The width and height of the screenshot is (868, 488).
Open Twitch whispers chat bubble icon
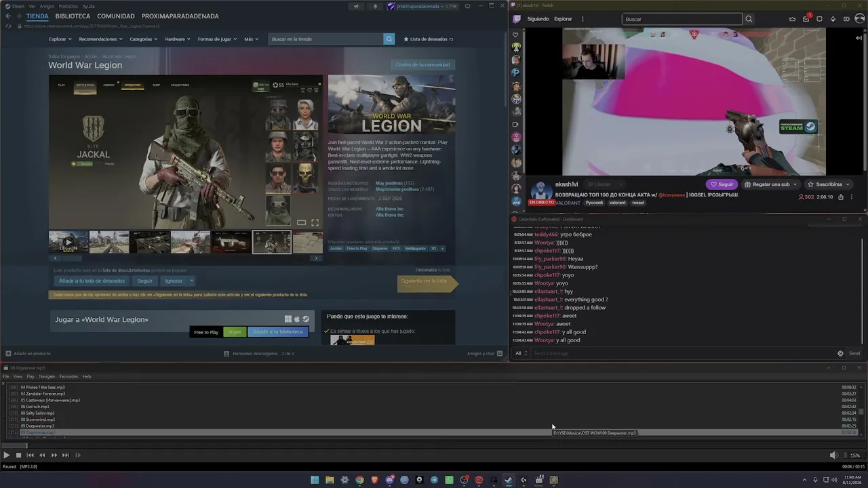[820, 19]
